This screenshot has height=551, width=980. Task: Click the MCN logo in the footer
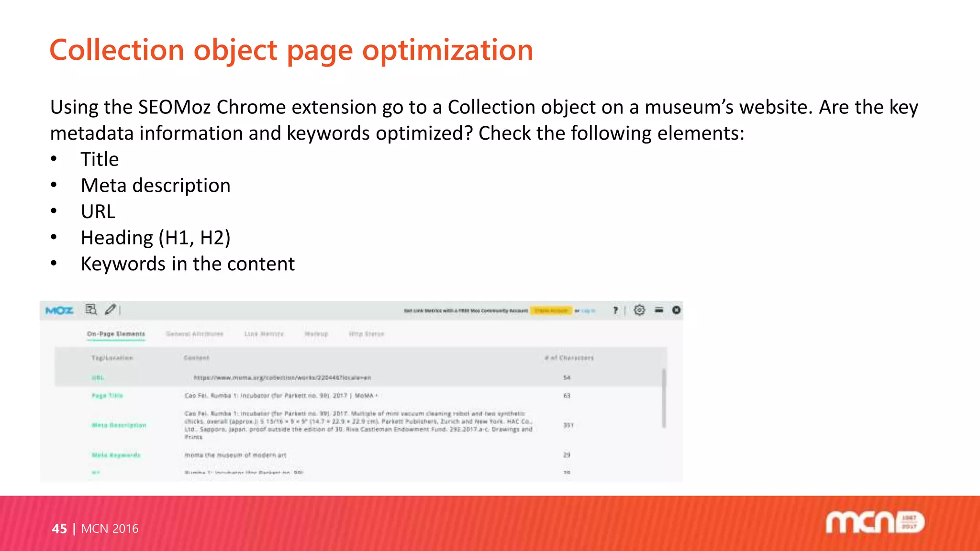click(875, 522)
